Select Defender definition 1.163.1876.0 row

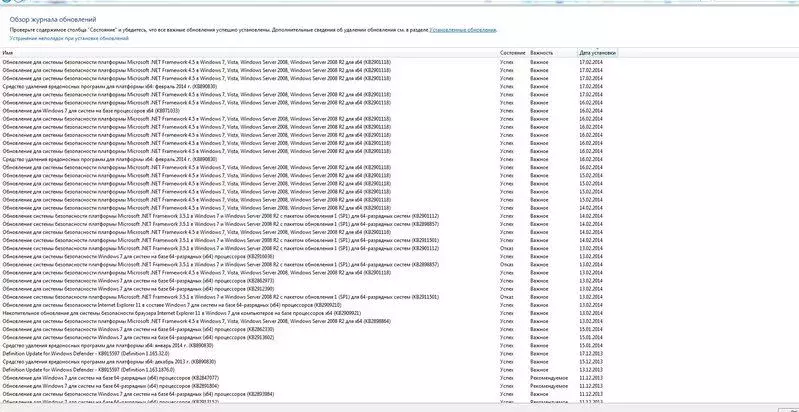309,370
